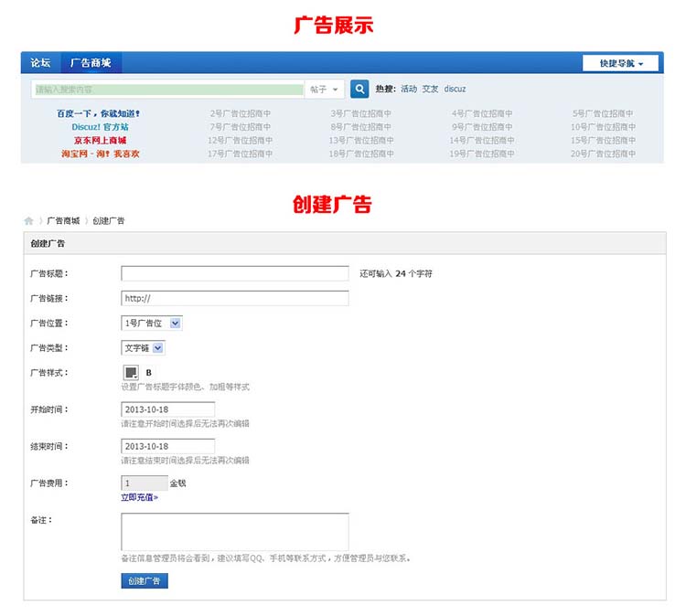Click the 14号广告位招商中 slot

click(482, 141)
